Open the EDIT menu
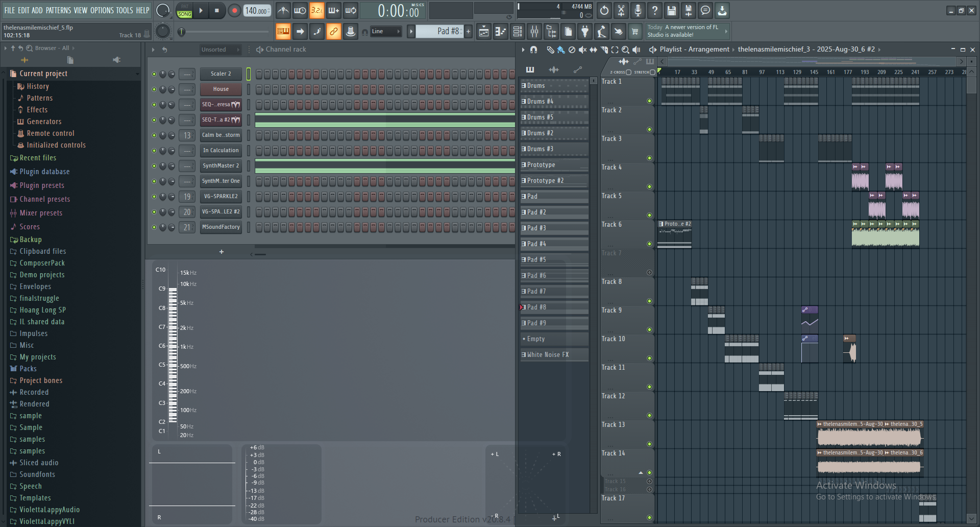Screen dimensions: 980x527 click(23, 10)
